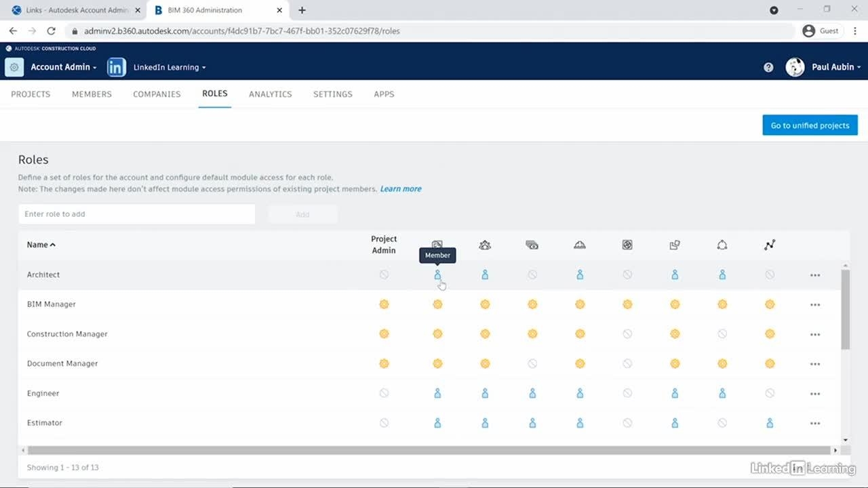The height and width of the screenshot is (488, 868).
Task: Toggle Project Admin access for Engineer role
Action: (x=384, y=393)
